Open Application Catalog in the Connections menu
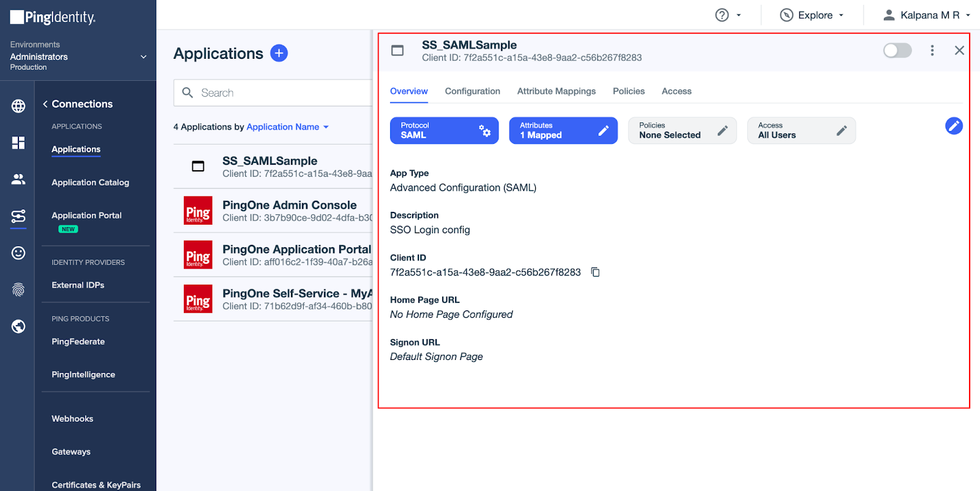 (90, 182)
